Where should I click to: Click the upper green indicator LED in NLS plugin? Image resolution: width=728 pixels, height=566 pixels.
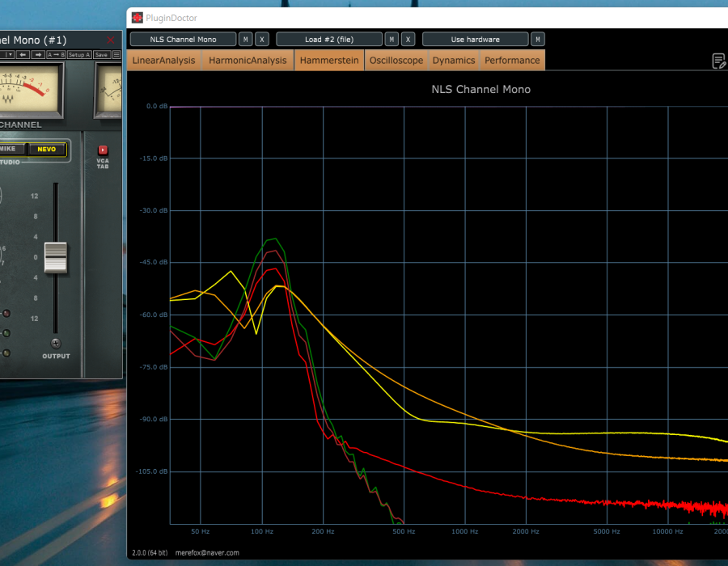coord(6,333)
